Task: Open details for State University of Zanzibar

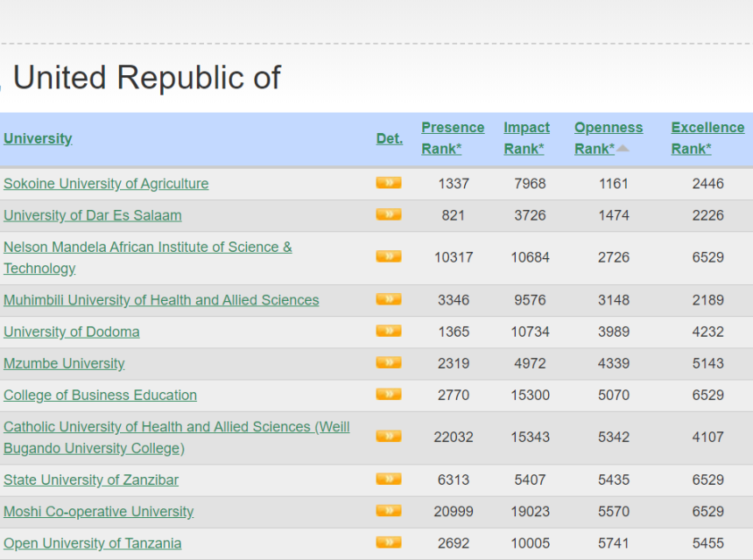Action: click(x=388, y=479)
